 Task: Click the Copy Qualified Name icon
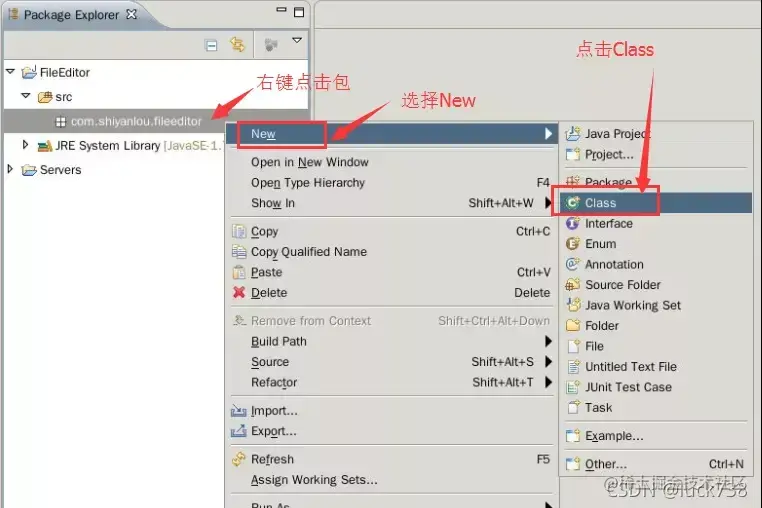(239, 251)
